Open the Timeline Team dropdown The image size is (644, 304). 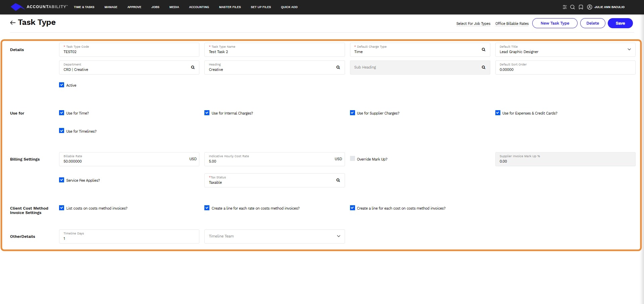click(339, 236)
